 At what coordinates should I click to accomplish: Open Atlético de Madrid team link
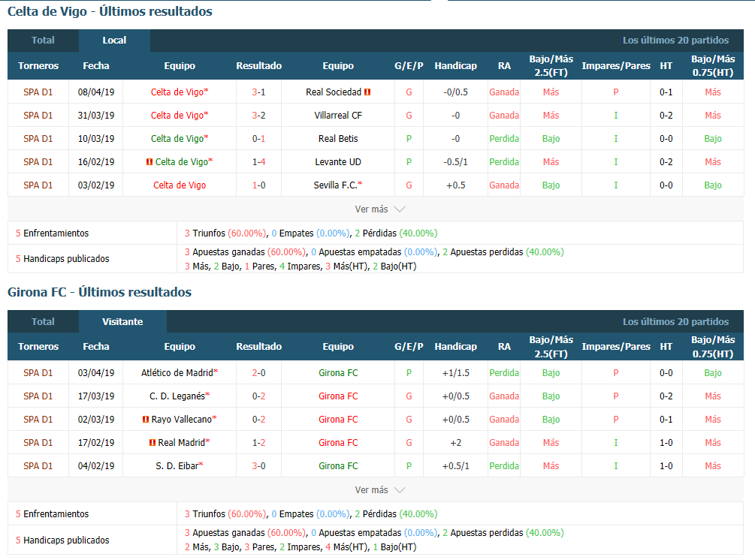click(177, 373)
